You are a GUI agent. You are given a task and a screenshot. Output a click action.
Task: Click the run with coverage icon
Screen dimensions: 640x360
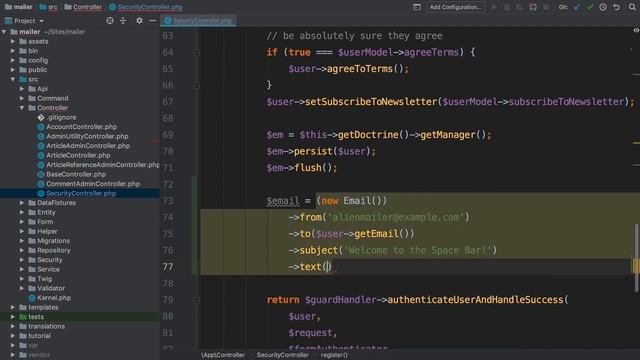click(x=520, y=7)
